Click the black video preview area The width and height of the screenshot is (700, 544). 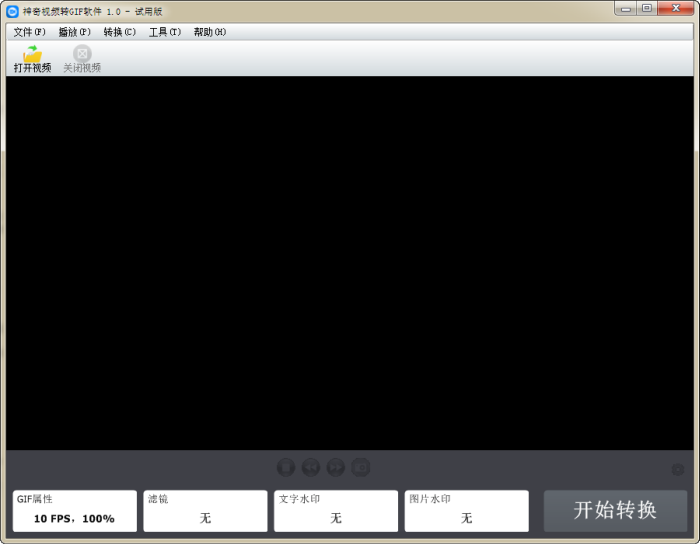point(350,263)
